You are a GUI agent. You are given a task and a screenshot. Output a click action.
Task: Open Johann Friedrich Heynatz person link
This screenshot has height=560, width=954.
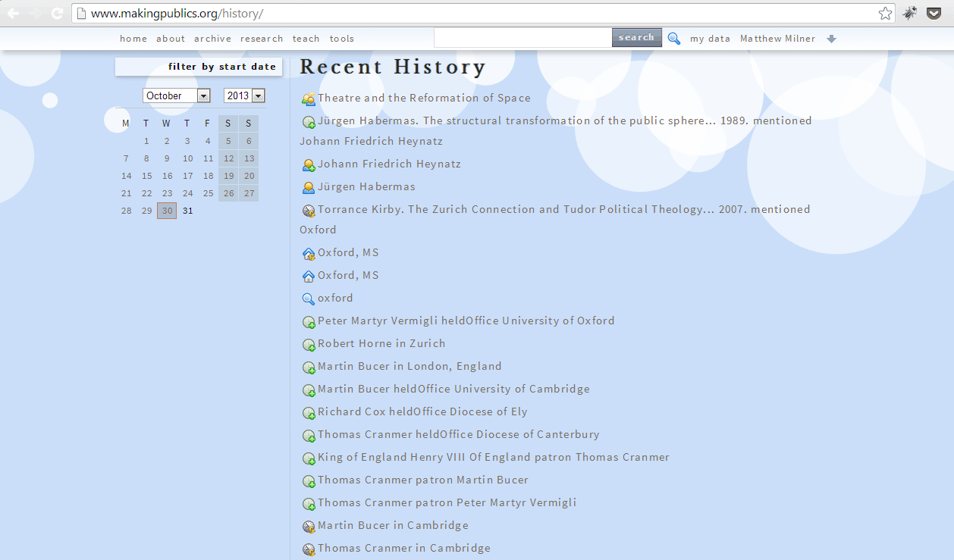(389, 164)
